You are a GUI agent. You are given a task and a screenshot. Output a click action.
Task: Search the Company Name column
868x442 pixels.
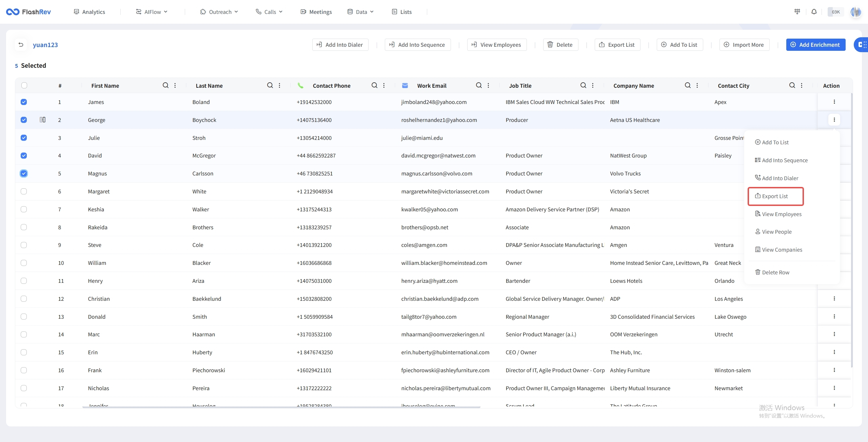688,85
